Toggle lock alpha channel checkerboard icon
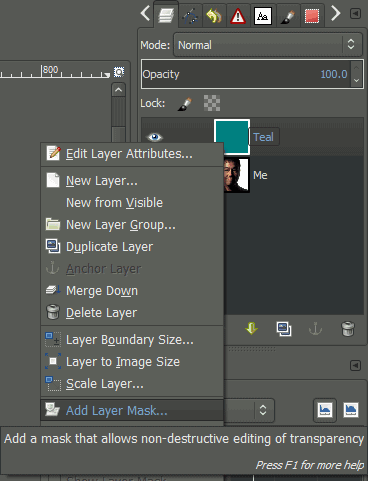The height and width of the screenshot is (481, 368). 212,103
